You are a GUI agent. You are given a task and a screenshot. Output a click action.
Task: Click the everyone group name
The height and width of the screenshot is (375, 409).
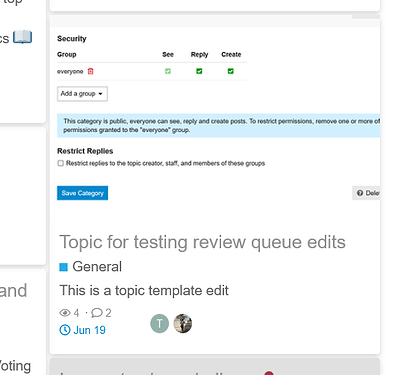(x=70, y=72)
